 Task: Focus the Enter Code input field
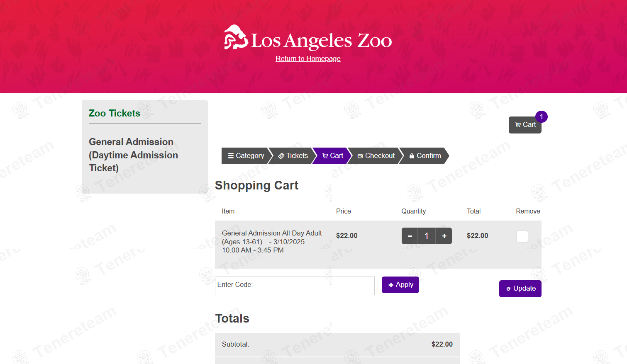coord(295,286)
